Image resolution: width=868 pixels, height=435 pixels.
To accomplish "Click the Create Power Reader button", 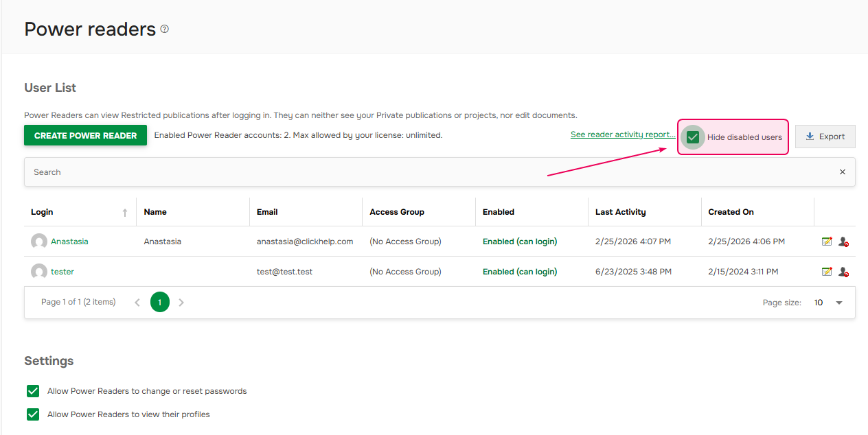I will [85, 136].
